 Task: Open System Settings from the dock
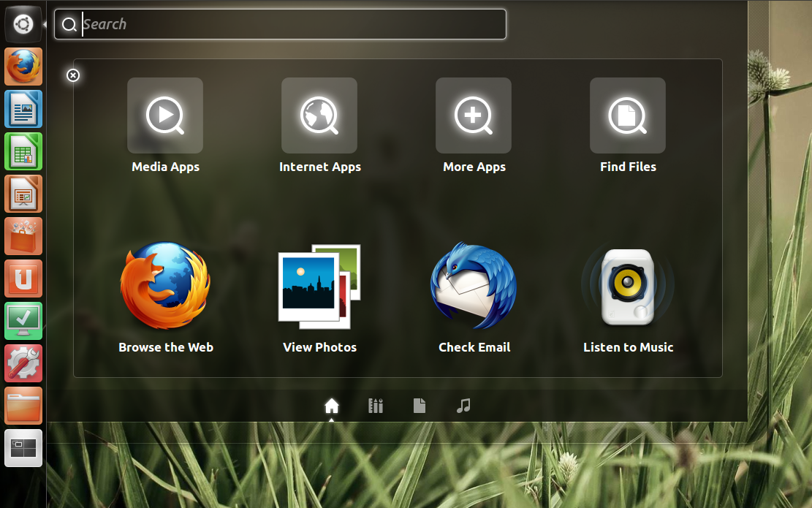(x=23, y=363)
